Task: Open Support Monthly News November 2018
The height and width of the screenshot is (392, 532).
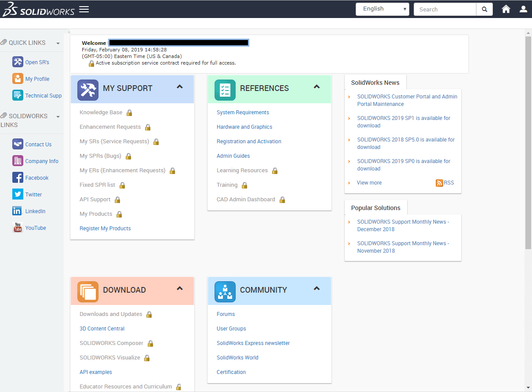Action: click(x=403, y=247)
